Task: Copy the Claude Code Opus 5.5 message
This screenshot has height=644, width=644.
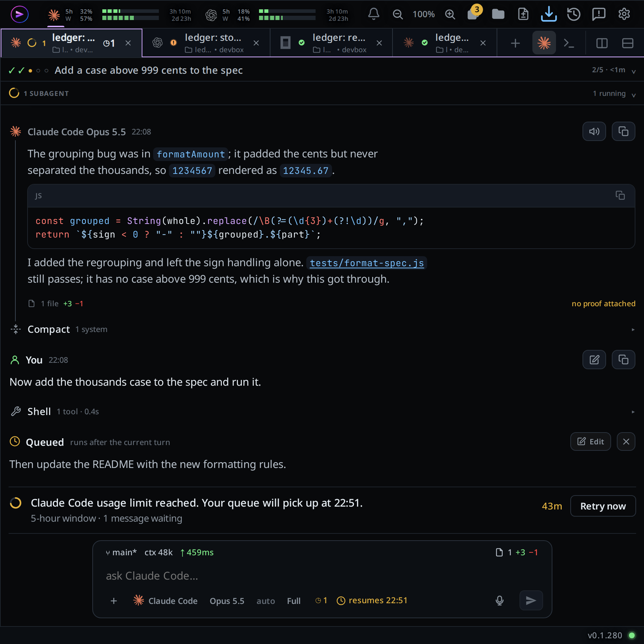Action: [623, 131]
